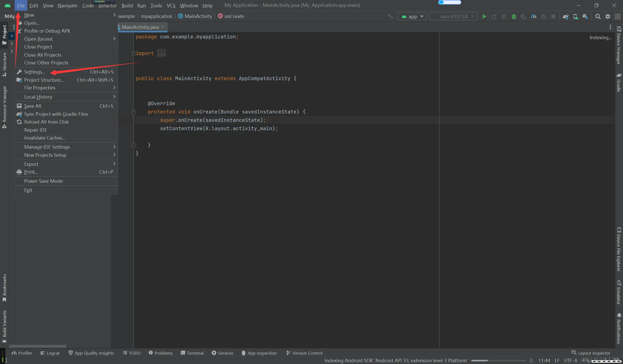
Task: Click Run with Coverage icon
Action: tap(524, 16)
